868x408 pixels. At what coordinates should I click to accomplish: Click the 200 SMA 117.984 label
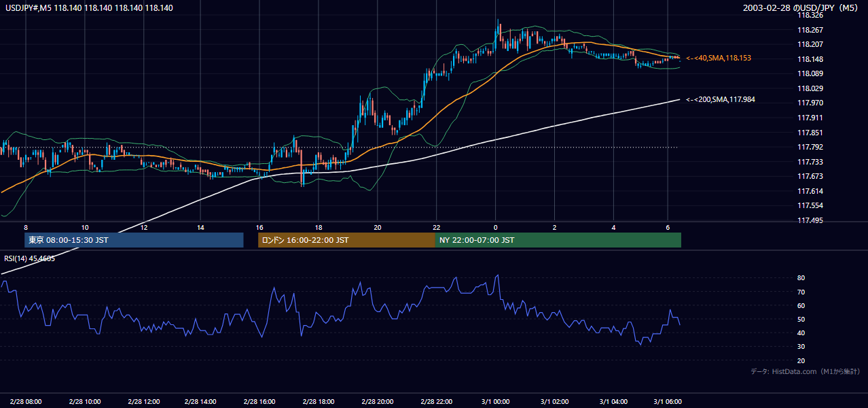721,100
